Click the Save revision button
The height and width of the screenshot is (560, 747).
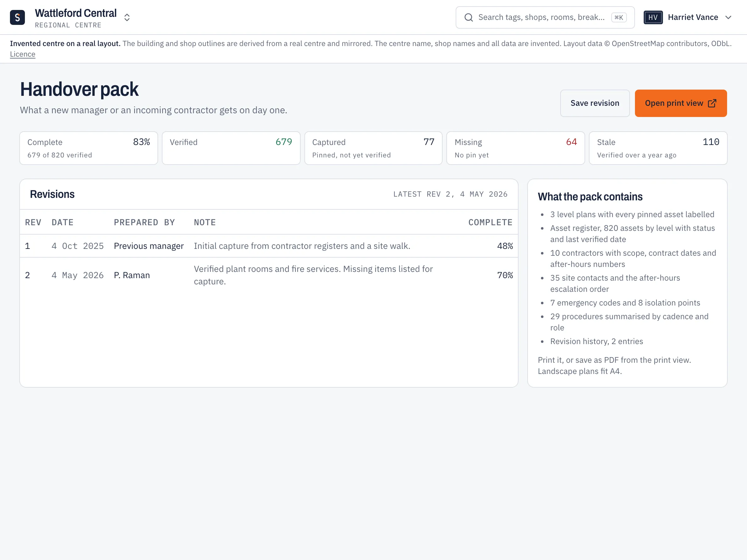coord(595,103)
